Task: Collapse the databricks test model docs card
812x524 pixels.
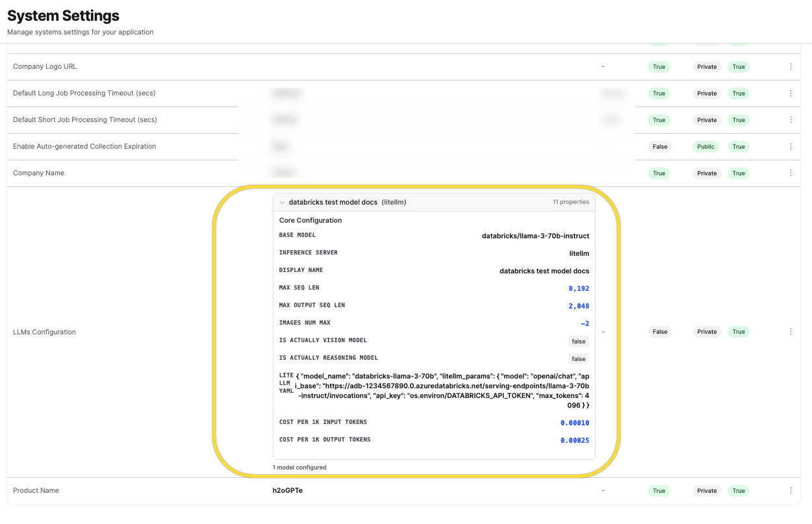Action: tap(283, 203)
